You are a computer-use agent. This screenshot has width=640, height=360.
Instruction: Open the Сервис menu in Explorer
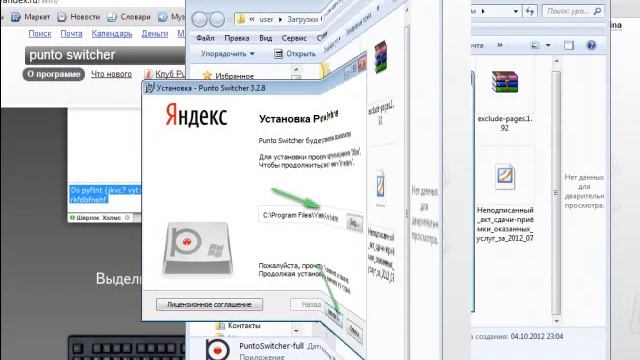click(294, 38)
